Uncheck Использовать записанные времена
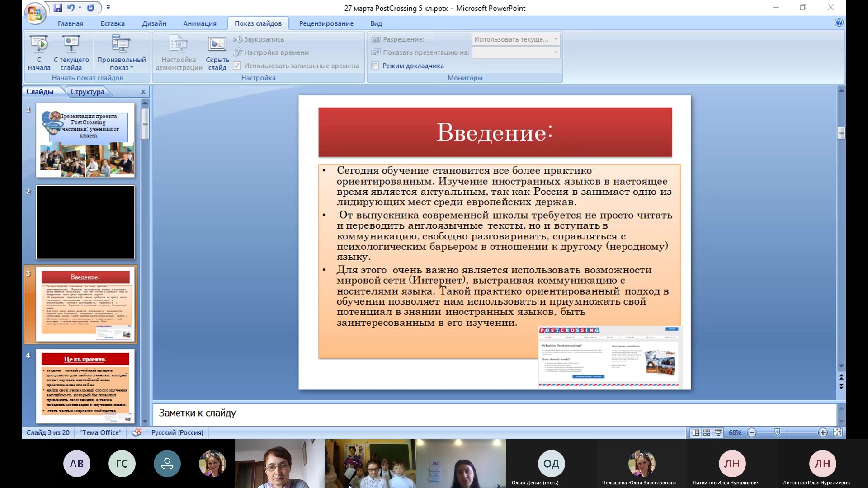 (237, 66)
